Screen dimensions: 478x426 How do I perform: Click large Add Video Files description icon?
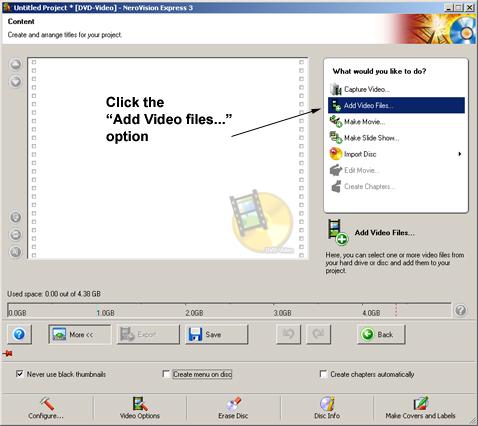pos(338,232)
